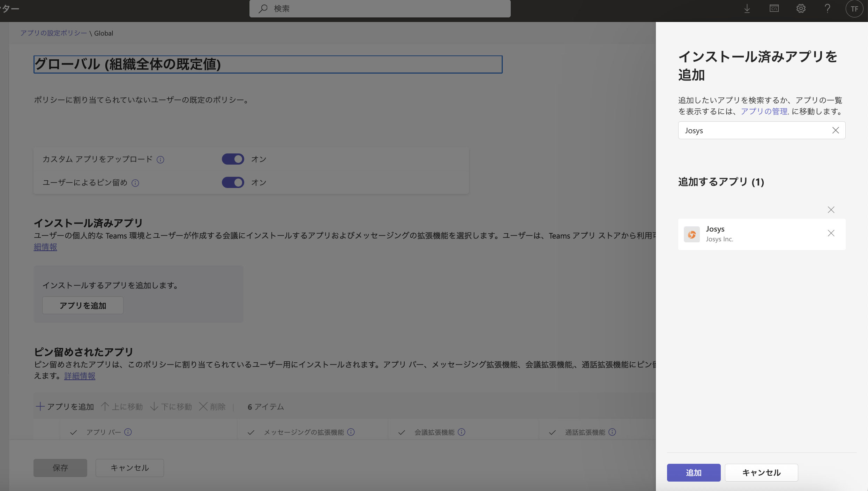Open the settings gear icon
Screen dimensions: 868x491
pos(801,9)
